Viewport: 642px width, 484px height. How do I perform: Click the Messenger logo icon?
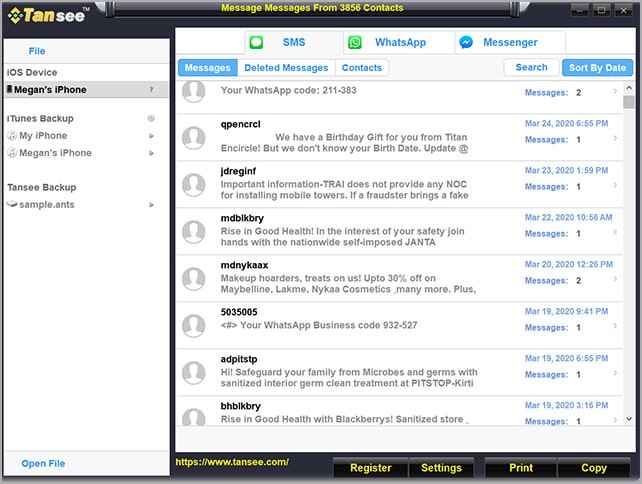pos(466,43)
